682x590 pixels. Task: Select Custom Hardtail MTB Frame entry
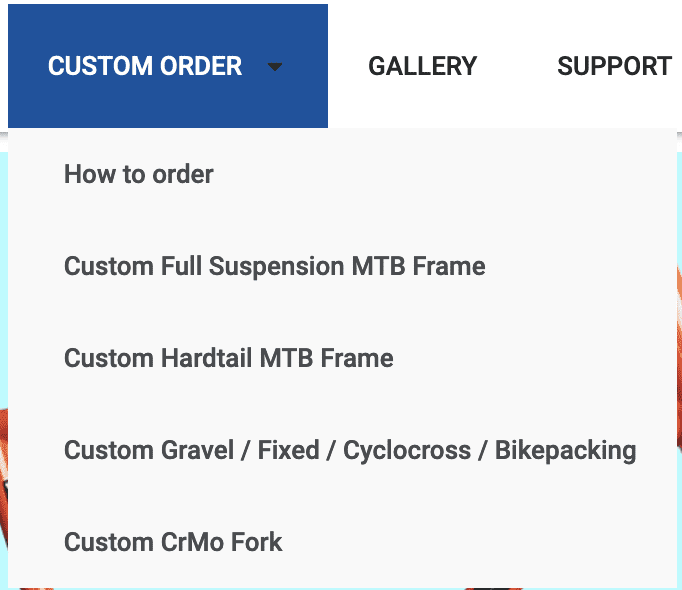(x=228, y=359)
